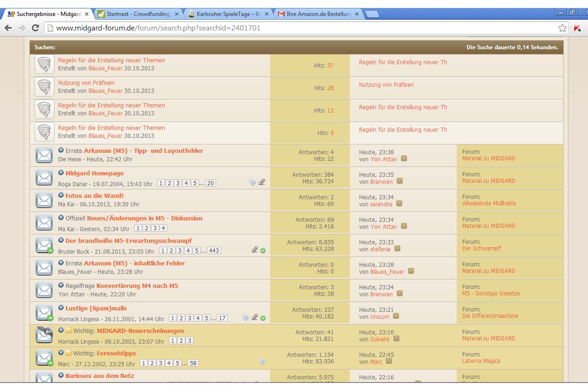Click the paperclip attachment icon in Midgard Homepage row
Screen dimensions: 588x392
point(262,182)
